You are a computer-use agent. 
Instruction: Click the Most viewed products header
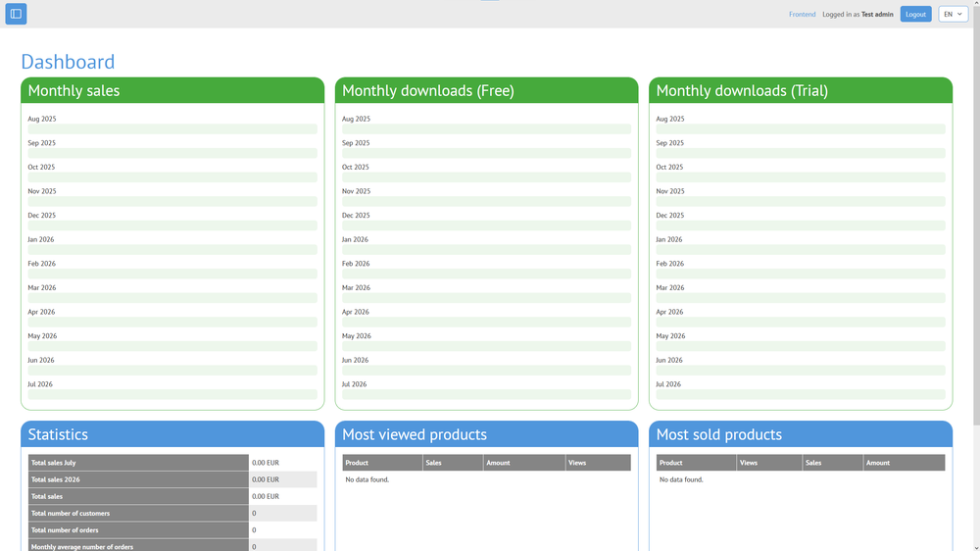(x=486, y=434)
